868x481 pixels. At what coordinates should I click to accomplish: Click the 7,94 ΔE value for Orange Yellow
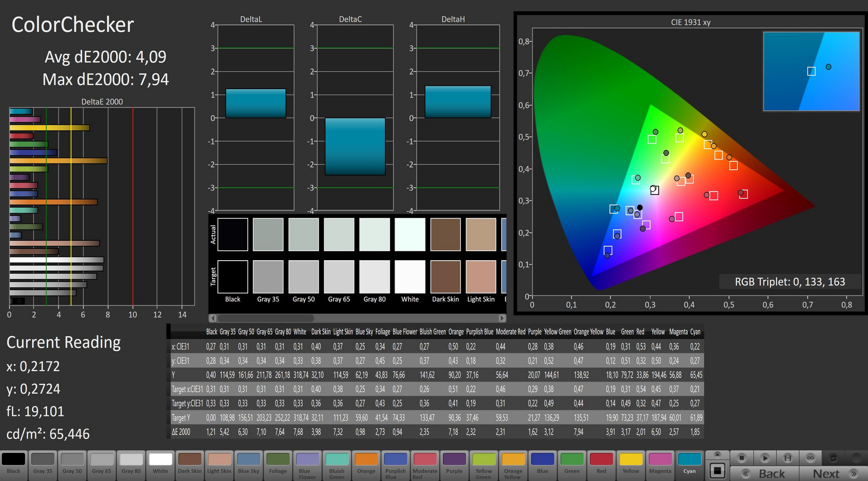click(578, 432)
